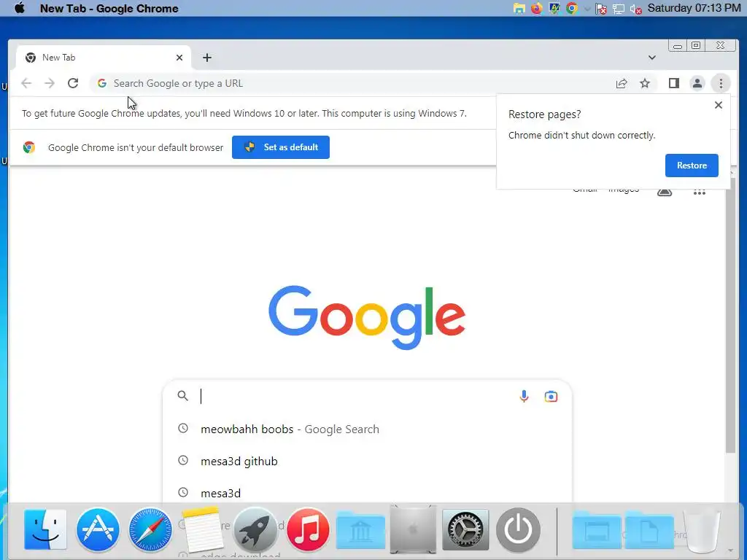Click the back navigation arrow
The image size is (747, 560).
point(26,83)
